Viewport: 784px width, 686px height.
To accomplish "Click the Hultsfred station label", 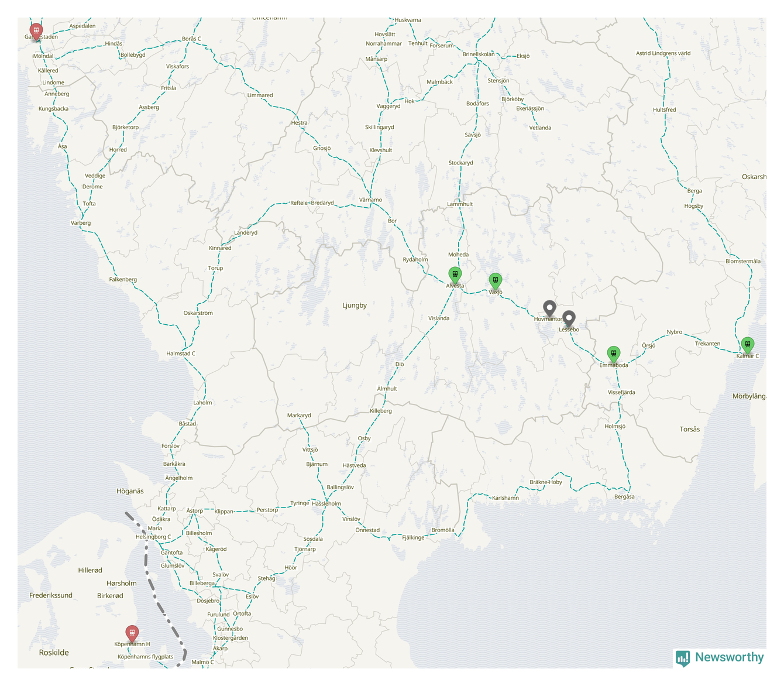I will tap(665, 110).
